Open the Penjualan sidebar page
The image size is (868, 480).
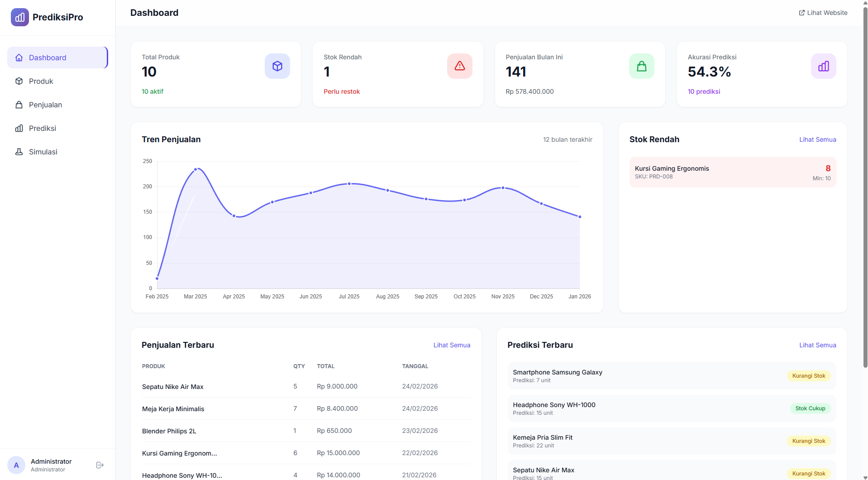pos(45,105)
